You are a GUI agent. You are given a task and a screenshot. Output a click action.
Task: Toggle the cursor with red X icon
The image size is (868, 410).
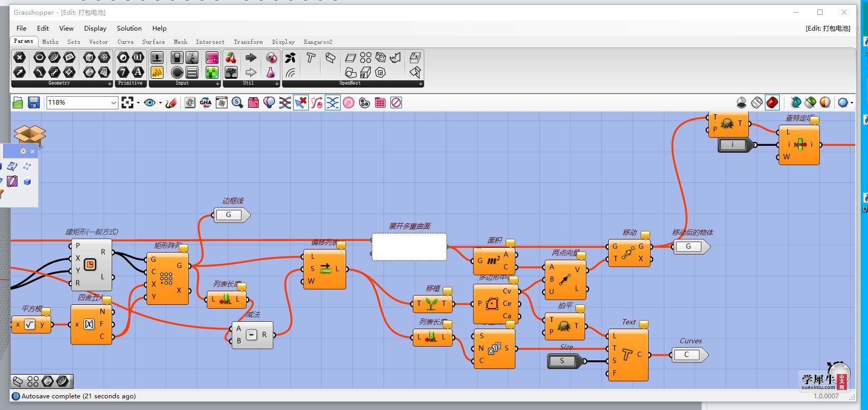tap(301, 102)
